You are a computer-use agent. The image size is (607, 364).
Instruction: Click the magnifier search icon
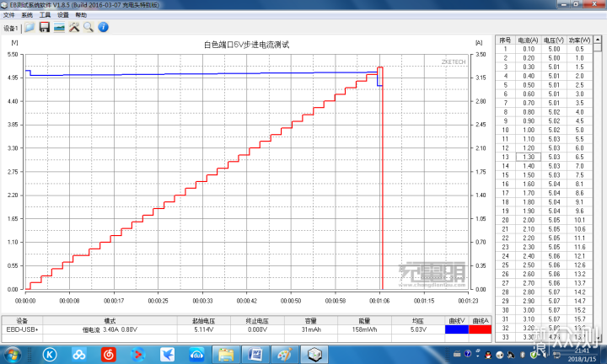[x=88, y=27]
